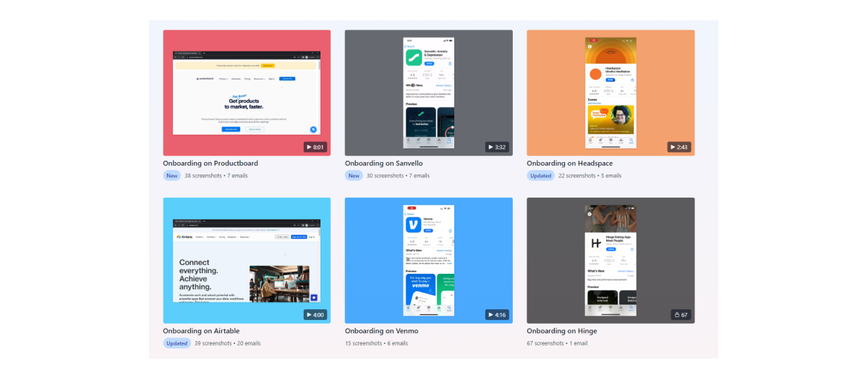The height and width of the screenshot is (378, 868).
Task: Play the 2:43 Headspace video
Action: (x=679, y=147)
